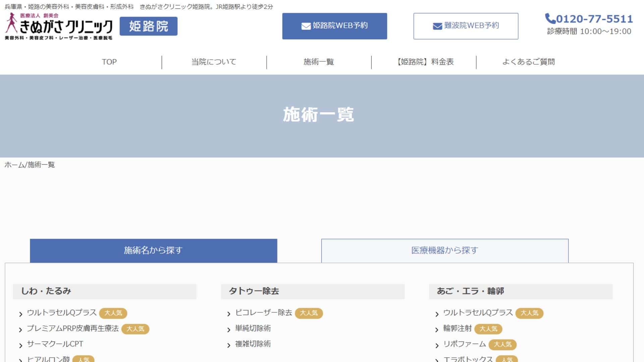The image size is (644, 362).
Task: Open リポファーム link
Action: (x=465, y=344)
